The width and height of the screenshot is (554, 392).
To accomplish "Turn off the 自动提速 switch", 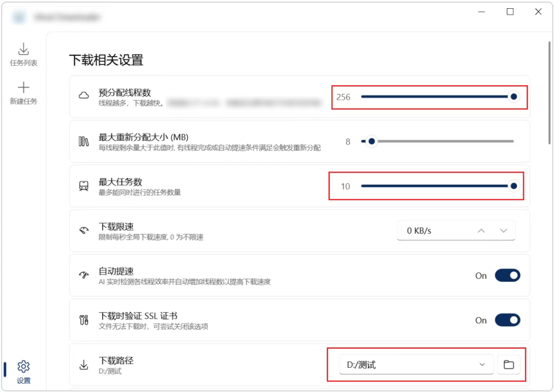I will (x=507, y=276).
